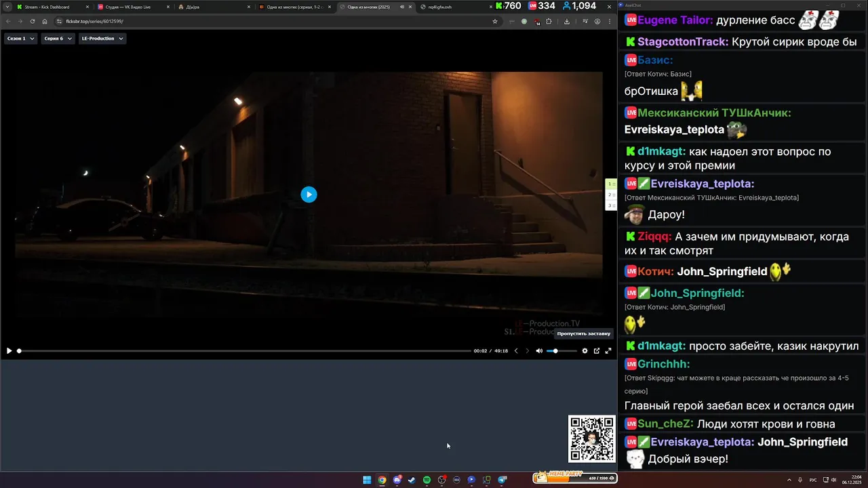Open the Серия 6 dropdown
This screenshot has width=868, height=488.
[57, 39]
